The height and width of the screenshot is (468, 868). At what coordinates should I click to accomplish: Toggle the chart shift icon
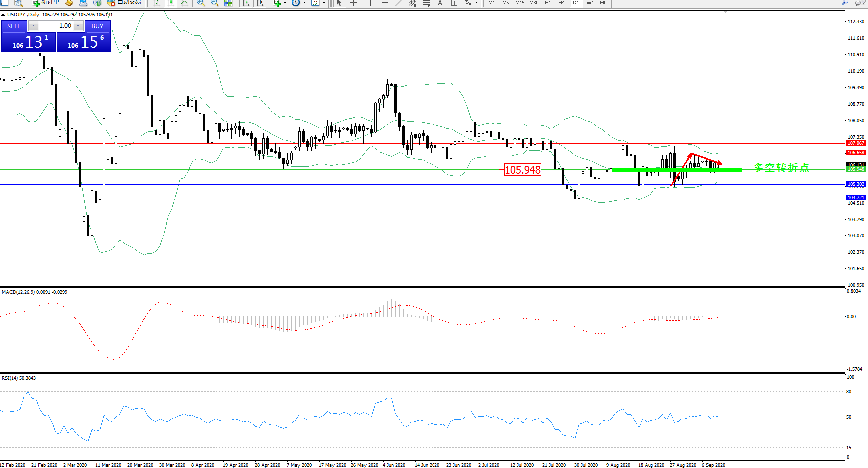coord(260,3)
